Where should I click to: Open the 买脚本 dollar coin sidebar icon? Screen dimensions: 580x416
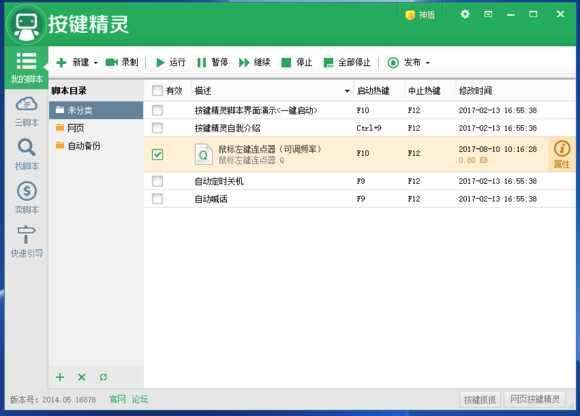[x=27, y=191]
